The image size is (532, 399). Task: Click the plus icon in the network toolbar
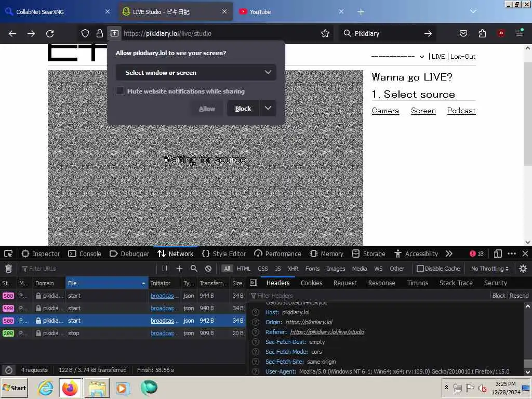(179, 269)
